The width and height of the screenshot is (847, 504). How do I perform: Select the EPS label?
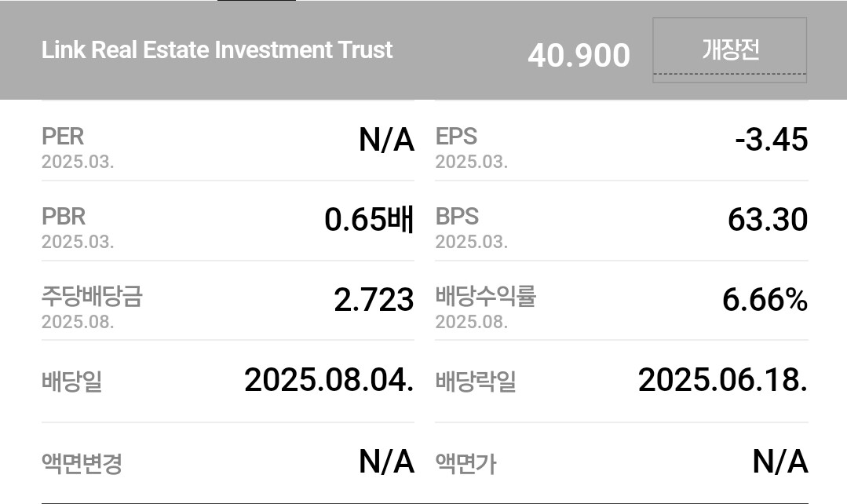(456, 136)
